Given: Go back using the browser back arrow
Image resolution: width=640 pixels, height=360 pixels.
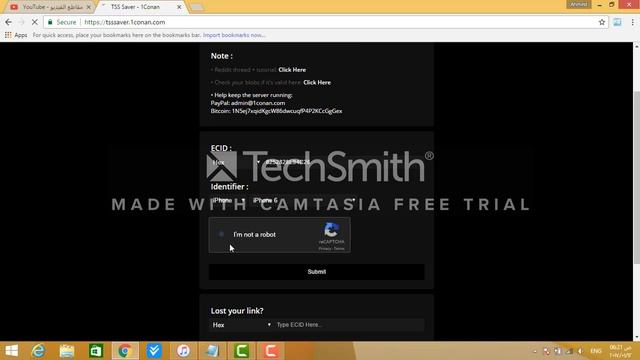Looking at the screenshot, I should (9, 22).
